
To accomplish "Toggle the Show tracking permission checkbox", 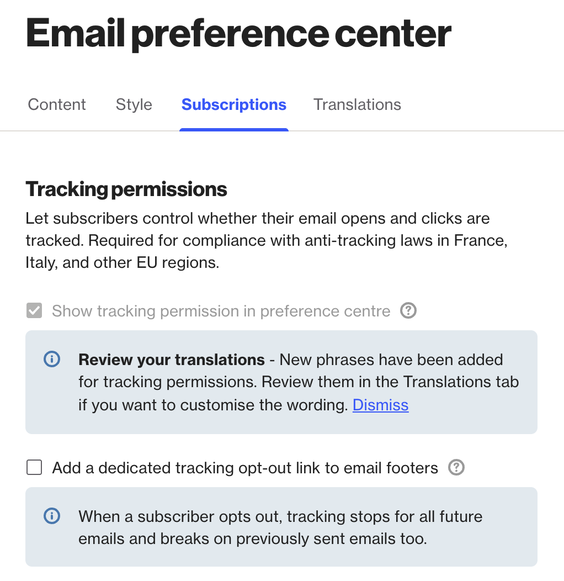I will pyautogui.click(x=34, y=311).
